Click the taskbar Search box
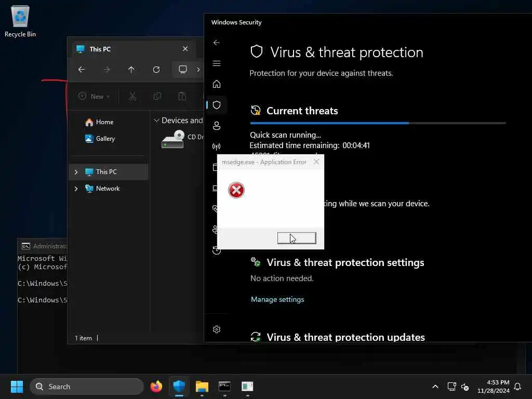The height and width of the screenshot is (399, 532). [87, 387]
